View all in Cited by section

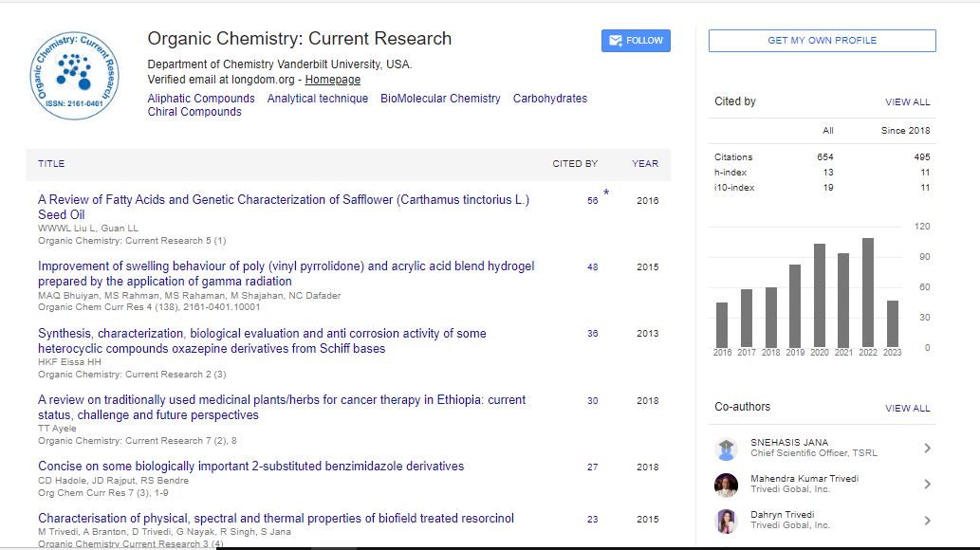click(x=907, y=102)
